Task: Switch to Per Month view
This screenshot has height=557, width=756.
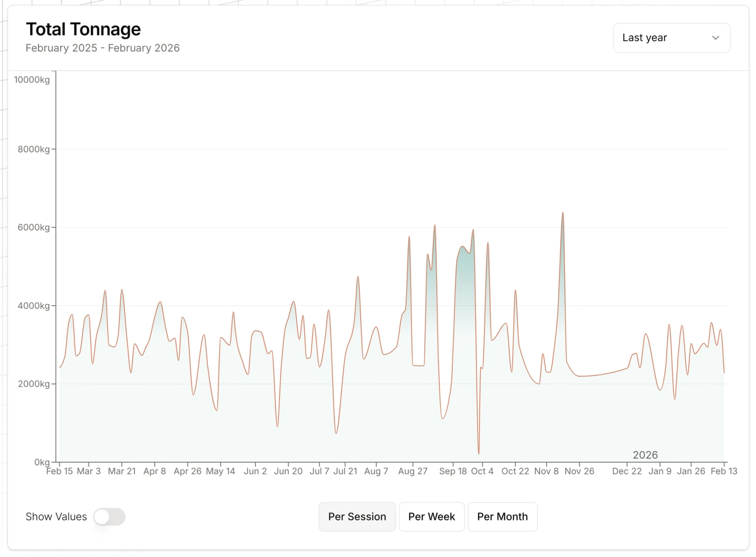Action: [502, 517]
